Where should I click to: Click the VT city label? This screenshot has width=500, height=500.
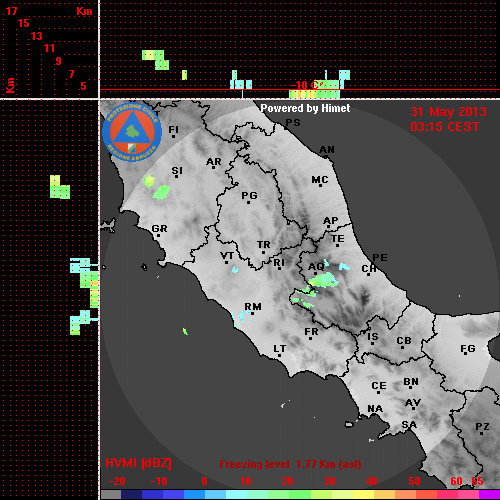[x=227, y=256]
